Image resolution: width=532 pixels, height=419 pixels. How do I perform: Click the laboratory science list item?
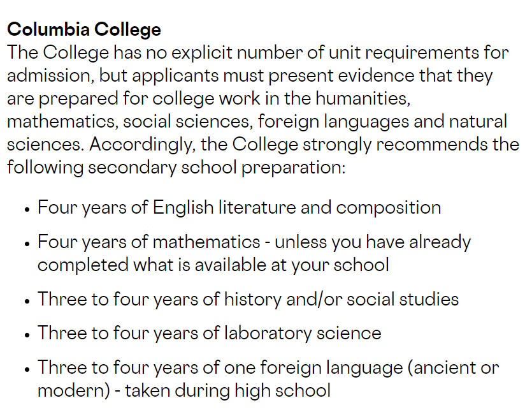[209, 332]
